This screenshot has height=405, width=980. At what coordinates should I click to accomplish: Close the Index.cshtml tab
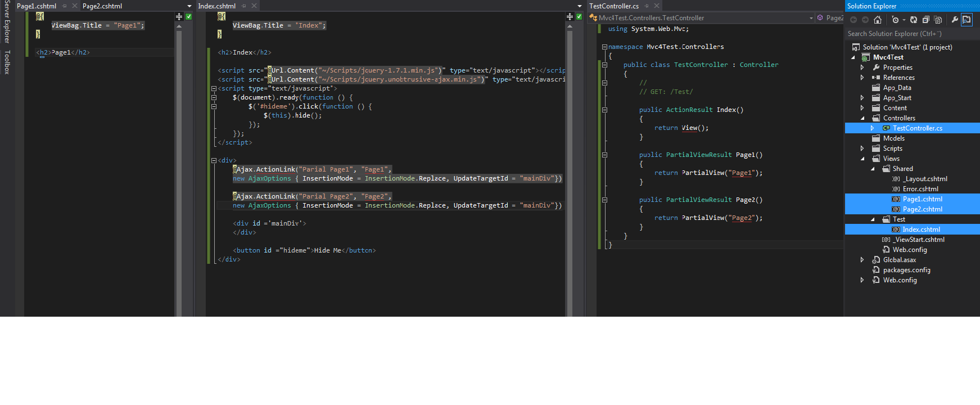point(254,6)
